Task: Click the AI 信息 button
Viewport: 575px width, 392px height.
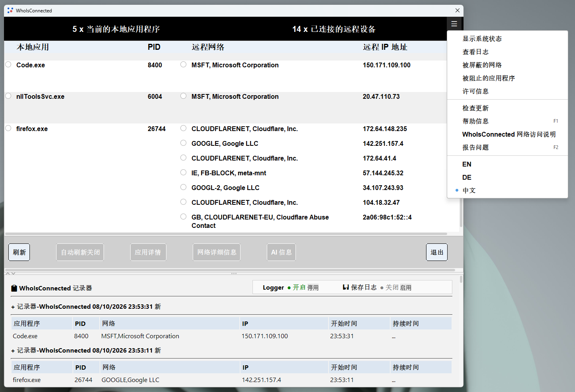Action: 281,252
